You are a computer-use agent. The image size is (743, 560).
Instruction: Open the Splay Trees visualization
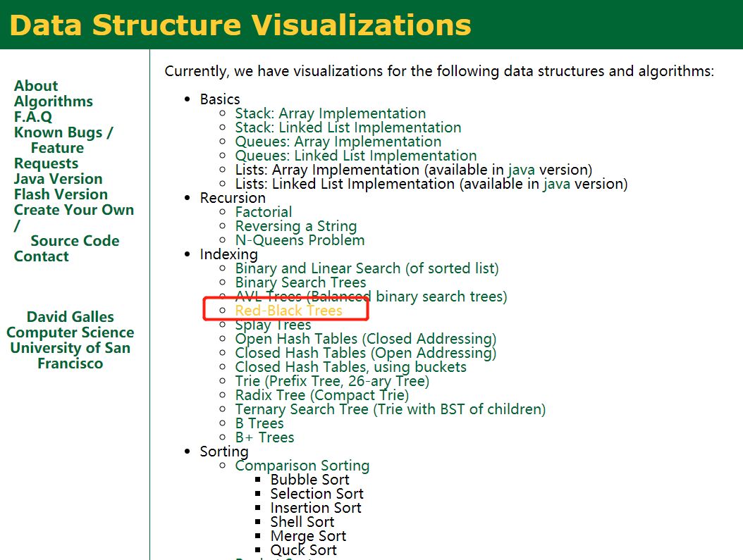point(273,325)
